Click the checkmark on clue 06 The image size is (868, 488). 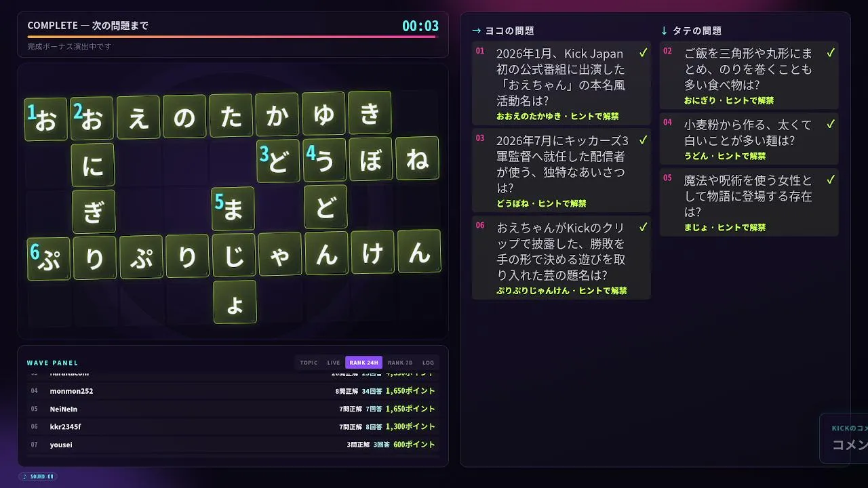pos(643,227)
